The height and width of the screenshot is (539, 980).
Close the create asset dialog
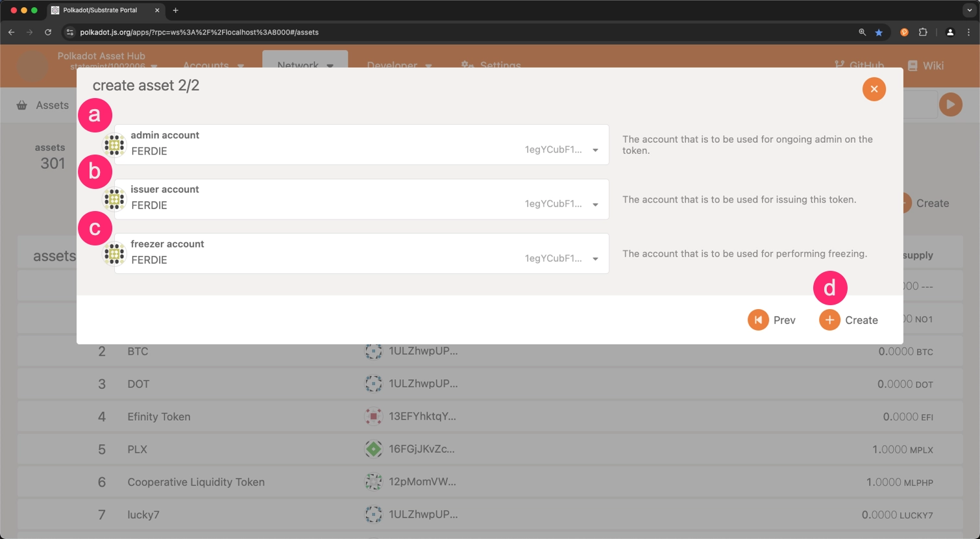tap(874, 89)
